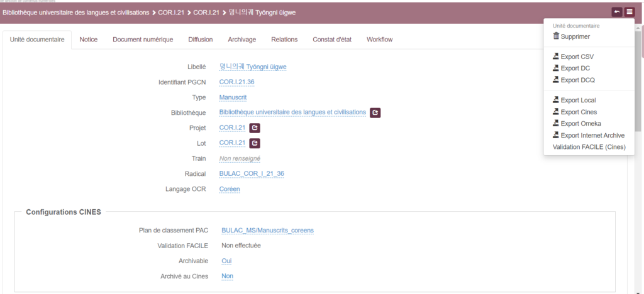Open the Document numérique tab
Viewport: 644px width, 294px height.
pyautogui.click(x=143, y=40)
